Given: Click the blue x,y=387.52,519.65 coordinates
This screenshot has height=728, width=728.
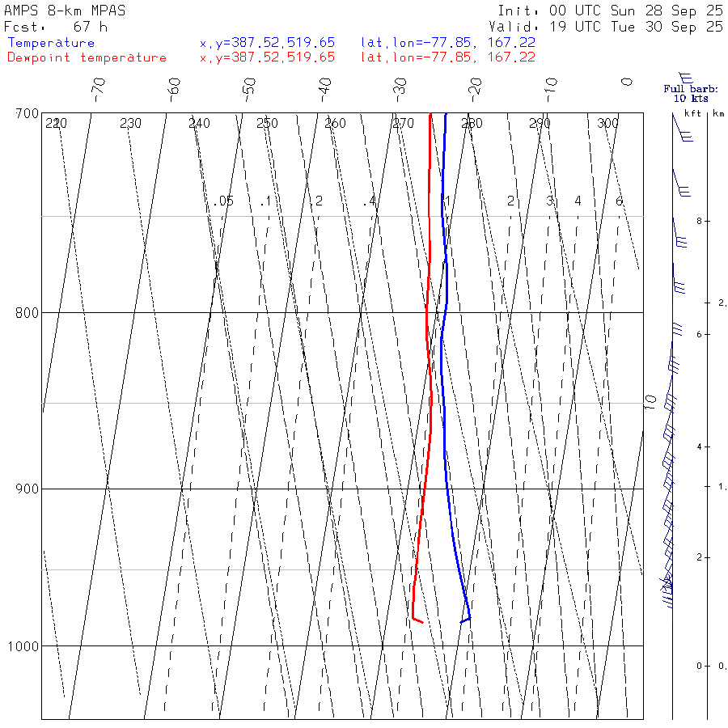Looking at the screenshot, I should (268, 43).
